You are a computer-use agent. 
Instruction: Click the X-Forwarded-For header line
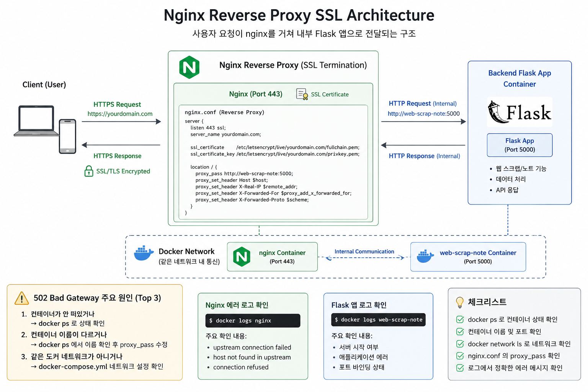click(x=273, y=193)
